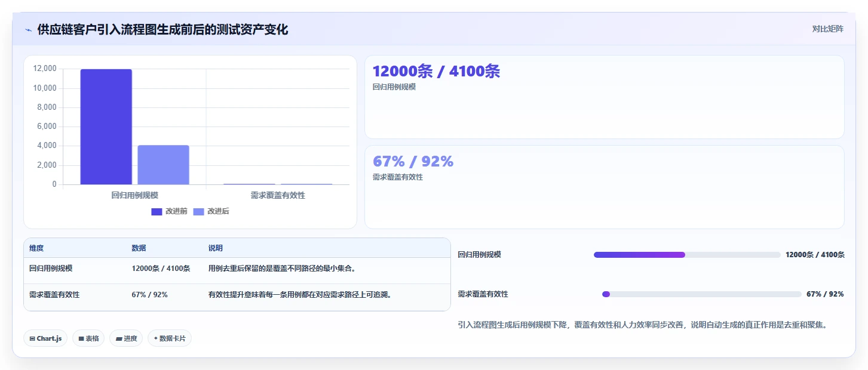
Task: Click the 改进后 bar for 回归用例规模
Action: 163,165
